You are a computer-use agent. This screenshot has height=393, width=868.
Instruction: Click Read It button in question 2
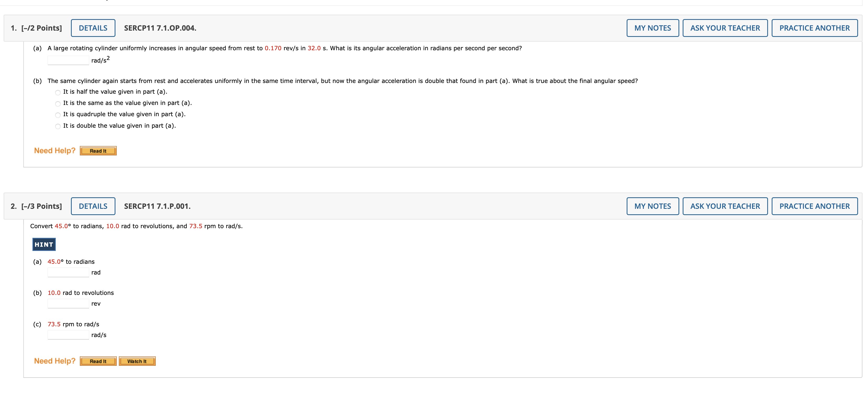point(98,361)
